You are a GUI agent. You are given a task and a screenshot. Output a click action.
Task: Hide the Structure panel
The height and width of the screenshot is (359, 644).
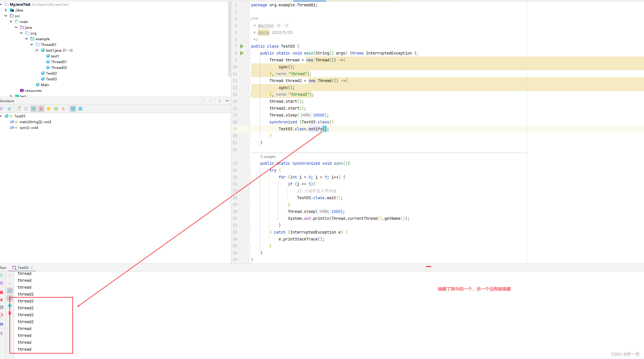(x=227, y=101)
